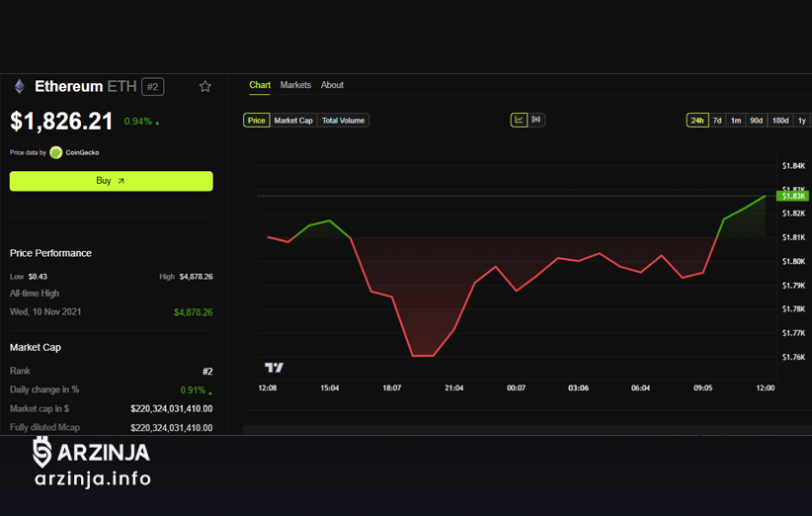The width and height of the screenshot is (812, 516).
Task: Click the Price Performance heading
Action: tap(50, 253)
